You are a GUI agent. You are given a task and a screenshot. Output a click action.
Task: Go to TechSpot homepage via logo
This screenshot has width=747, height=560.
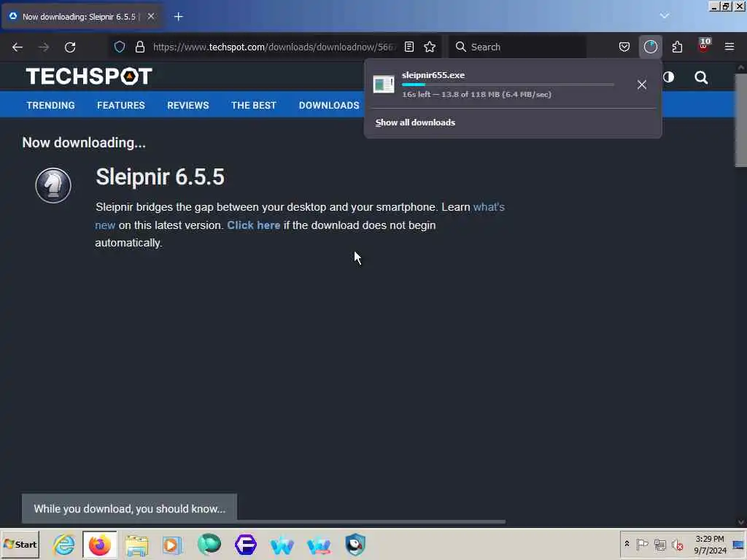(x=89, y=76)
